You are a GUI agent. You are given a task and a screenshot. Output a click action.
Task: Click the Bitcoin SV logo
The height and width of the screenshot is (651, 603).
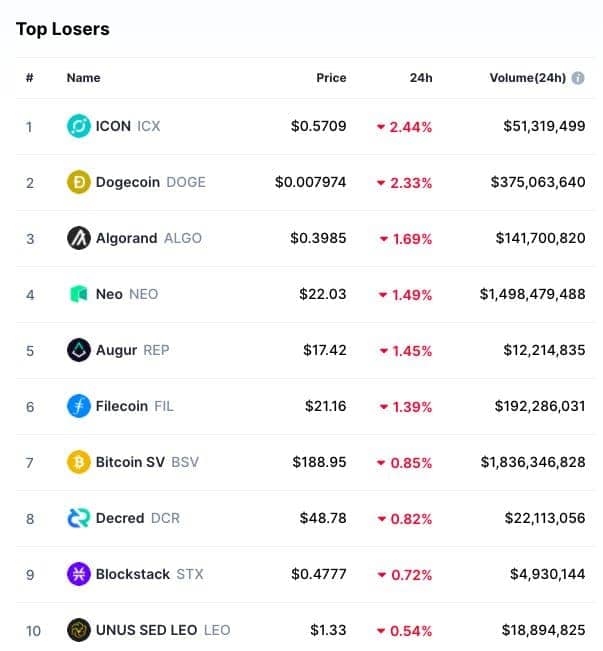(78, 462)
